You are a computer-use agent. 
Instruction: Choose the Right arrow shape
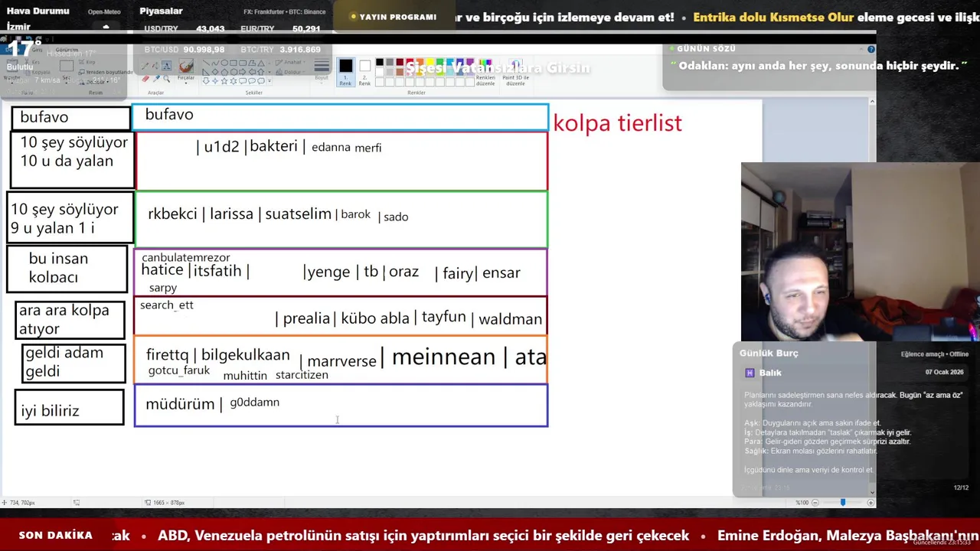point(243,72)
